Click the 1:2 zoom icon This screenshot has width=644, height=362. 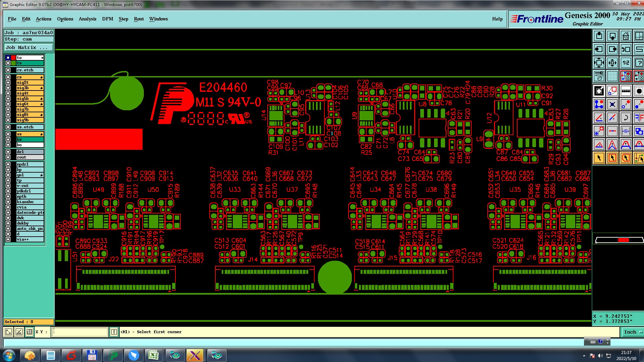(626, 63)
